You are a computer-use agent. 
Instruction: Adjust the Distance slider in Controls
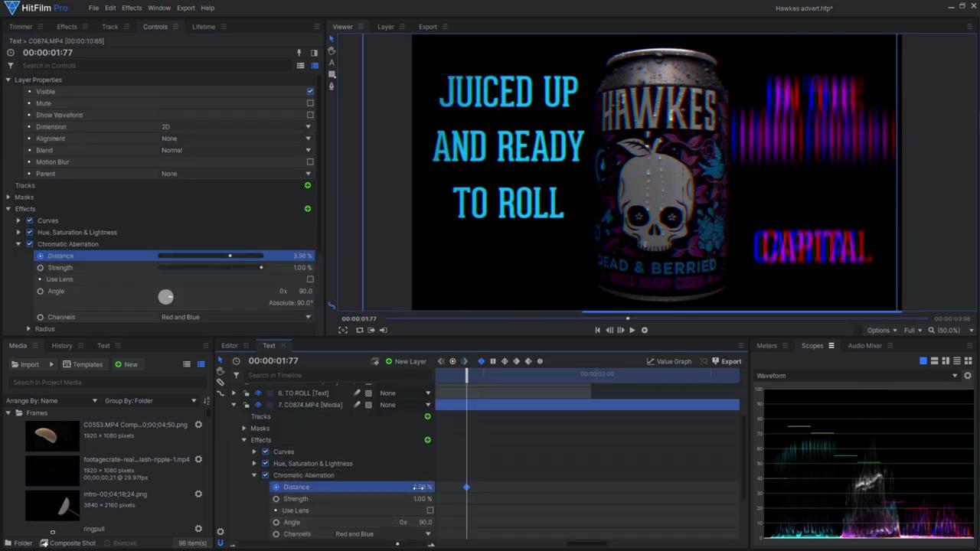click(x=211, y=256)
